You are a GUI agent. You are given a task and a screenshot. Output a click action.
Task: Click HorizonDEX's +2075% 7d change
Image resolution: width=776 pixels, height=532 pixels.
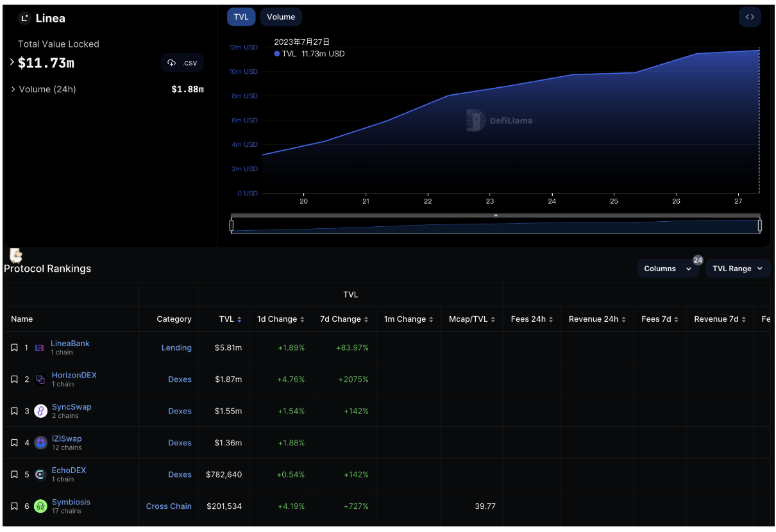[355, 379]
